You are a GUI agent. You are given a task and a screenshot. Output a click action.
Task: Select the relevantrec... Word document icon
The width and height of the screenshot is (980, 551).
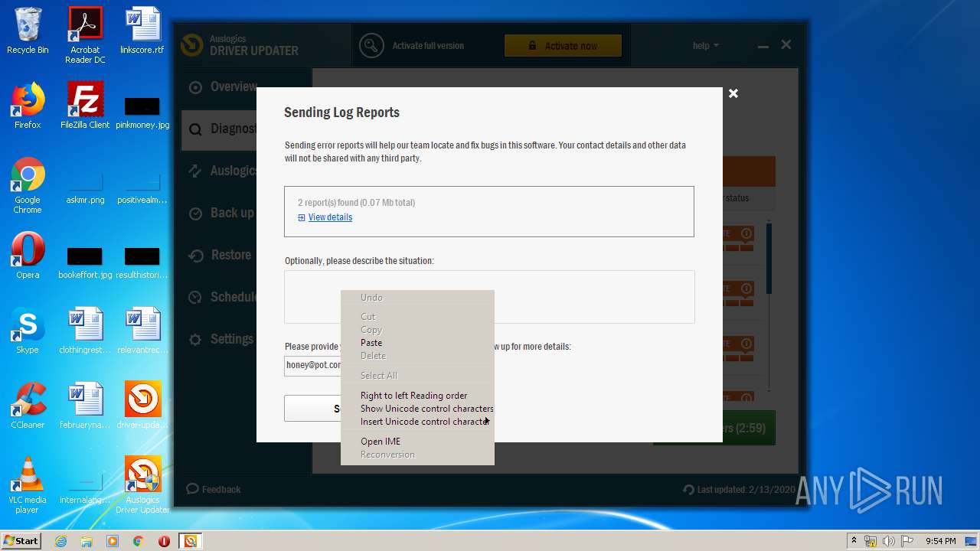[x=142, y=331]
